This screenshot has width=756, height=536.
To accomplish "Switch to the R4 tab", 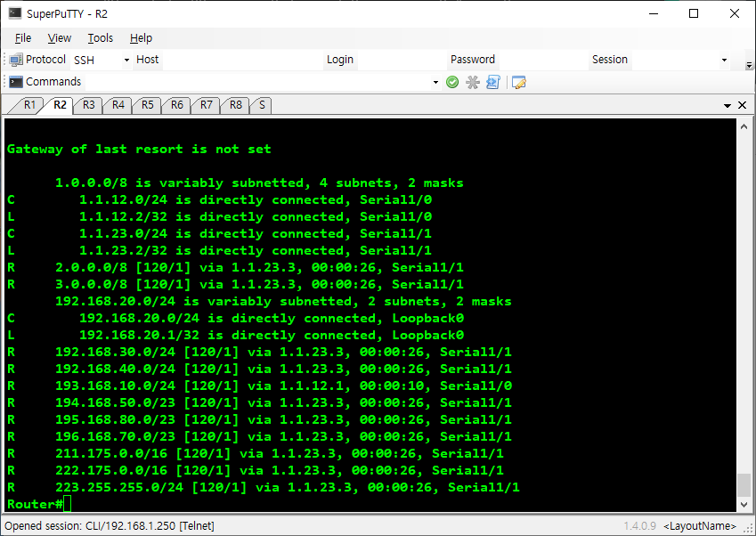I will 118,105.
